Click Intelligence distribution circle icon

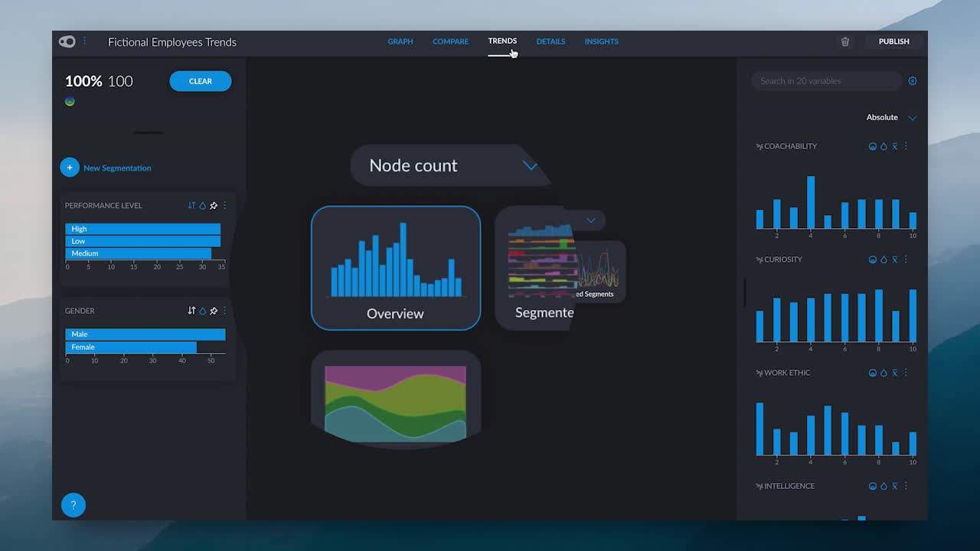point(873,486)
